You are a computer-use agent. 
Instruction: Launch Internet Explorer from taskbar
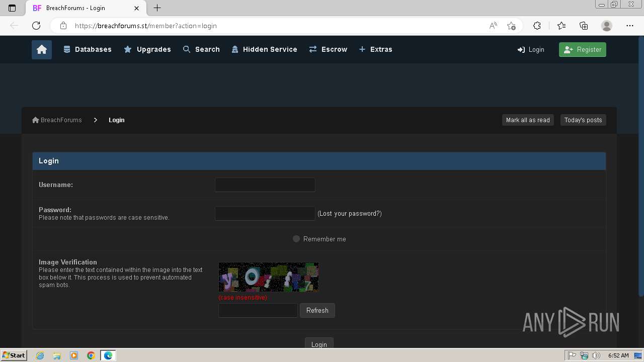click(x=40, y=355)
